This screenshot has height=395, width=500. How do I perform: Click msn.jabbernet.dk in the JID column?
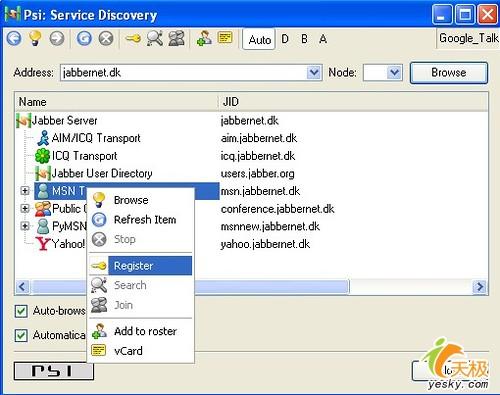tap(260, 191)
